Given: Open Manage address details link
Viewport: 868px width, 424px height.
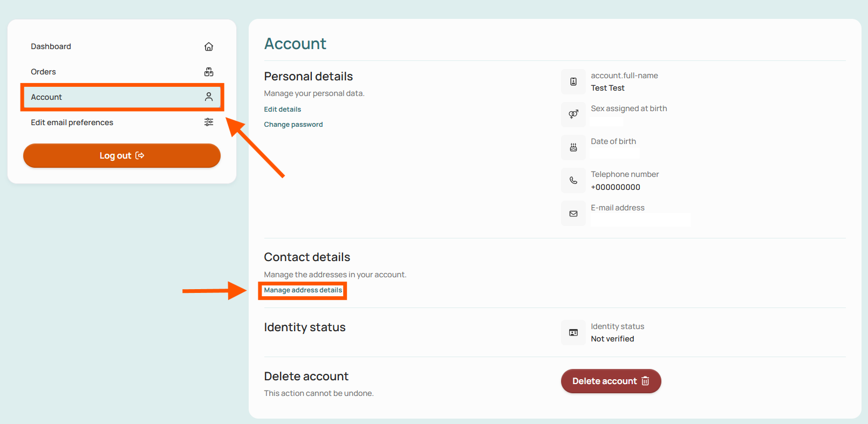Looking at the screenshot, I should pyautogui.click(x=303, y=290).
